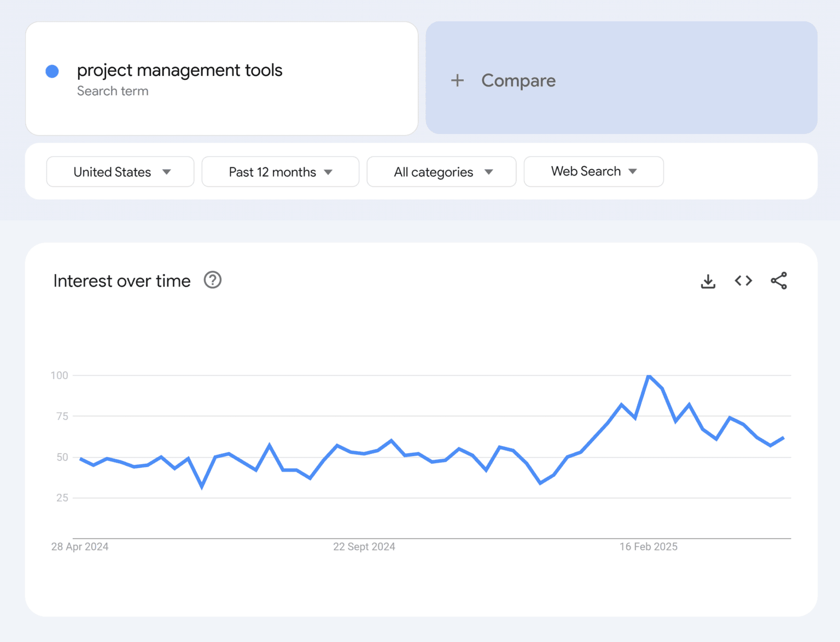The height and width of the screenshot is (642, 840).
Task: Open the region filter showing United States
Action: coord(120,171)
